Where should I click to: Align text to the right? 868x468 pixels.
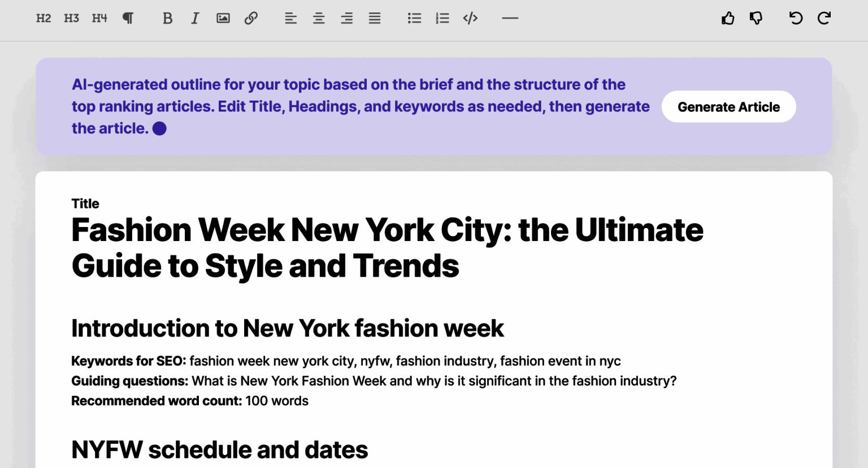pyautogui.click(x=346, y=18)
